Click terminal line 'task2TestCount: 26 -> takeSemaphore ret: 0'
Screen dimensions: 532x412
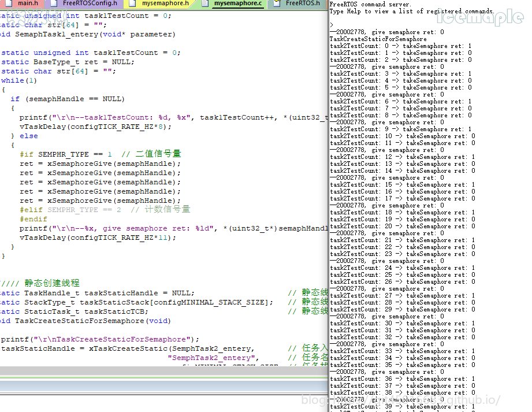(403, 281)
